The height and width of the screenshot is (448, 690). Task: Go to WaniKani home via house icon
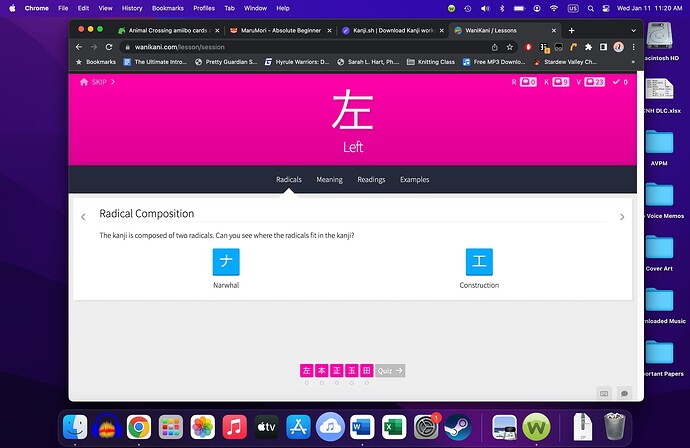84,82
